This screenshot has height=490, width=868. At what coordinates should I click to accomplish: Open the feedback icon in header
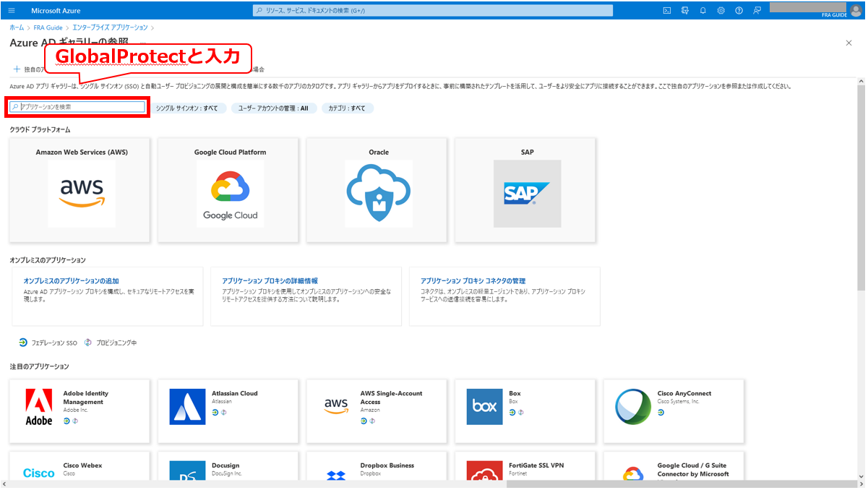[757, 10]
